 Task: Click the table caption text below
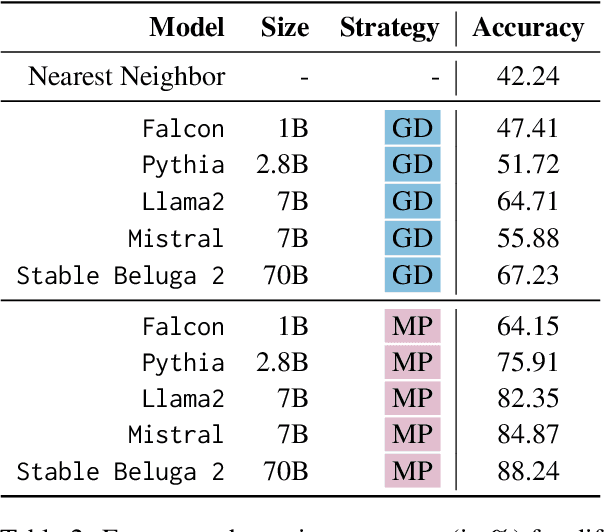pos(302,522)
